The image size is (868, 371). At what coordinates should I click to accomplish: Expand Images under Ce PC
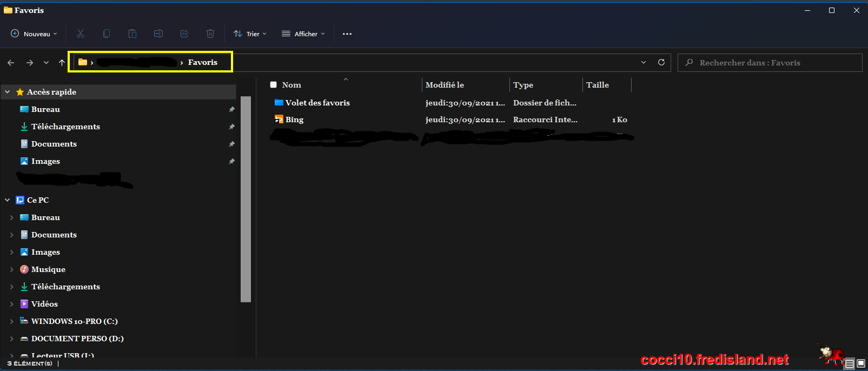click(12, 252)
